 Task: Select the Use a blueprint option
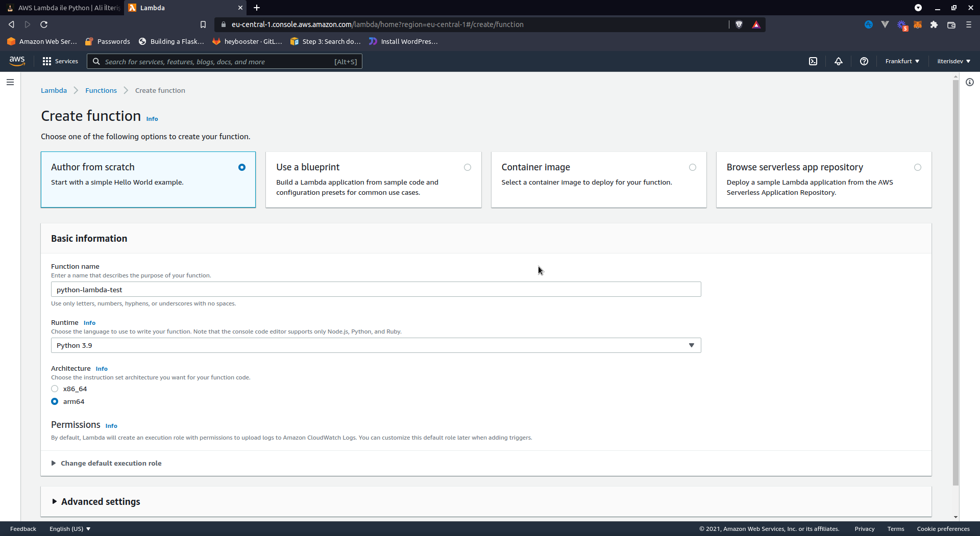(x=467, y=167)
